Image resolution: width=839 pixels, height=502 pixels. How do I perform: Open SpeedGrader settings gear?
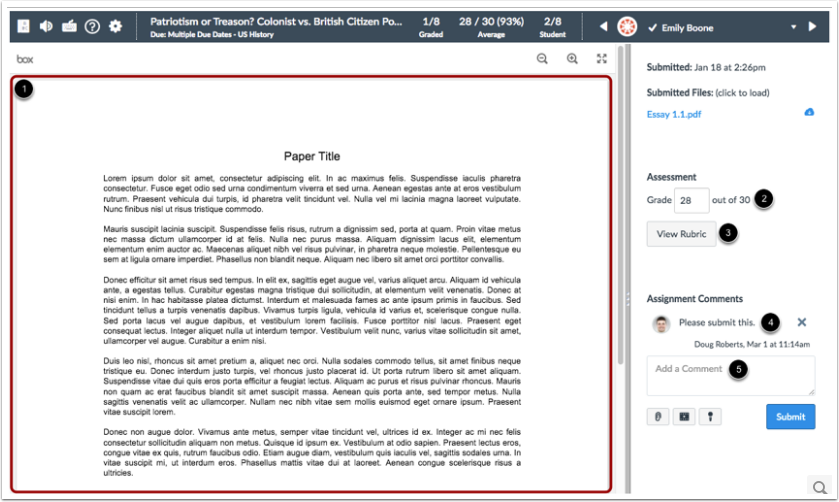click(x=115, y=26)
